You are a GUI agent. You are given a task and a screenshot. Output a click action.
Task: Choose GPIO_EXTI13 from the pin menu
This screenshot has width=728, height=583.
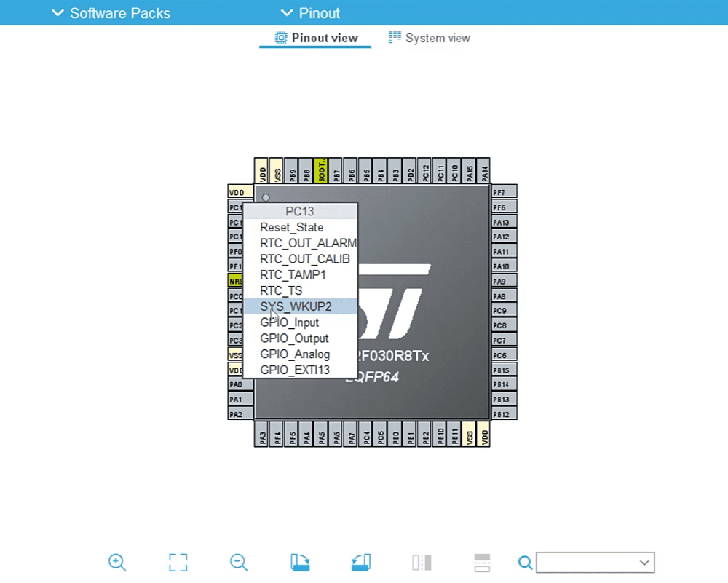(x=301, y=370)
